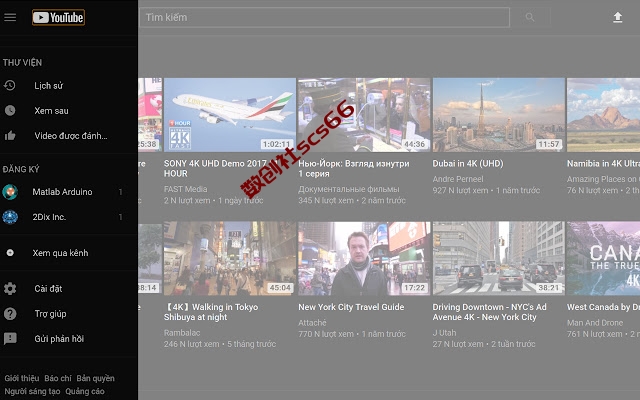Open the Dubai in 4K thumbnail
Screen dimensions: 640x400
point(499,115)
